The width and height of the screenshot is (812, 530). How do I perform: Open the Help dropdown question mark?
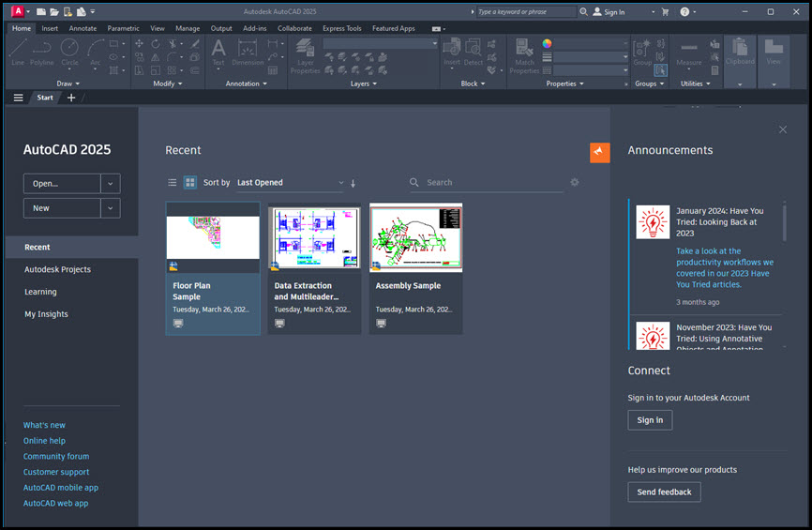687,12
